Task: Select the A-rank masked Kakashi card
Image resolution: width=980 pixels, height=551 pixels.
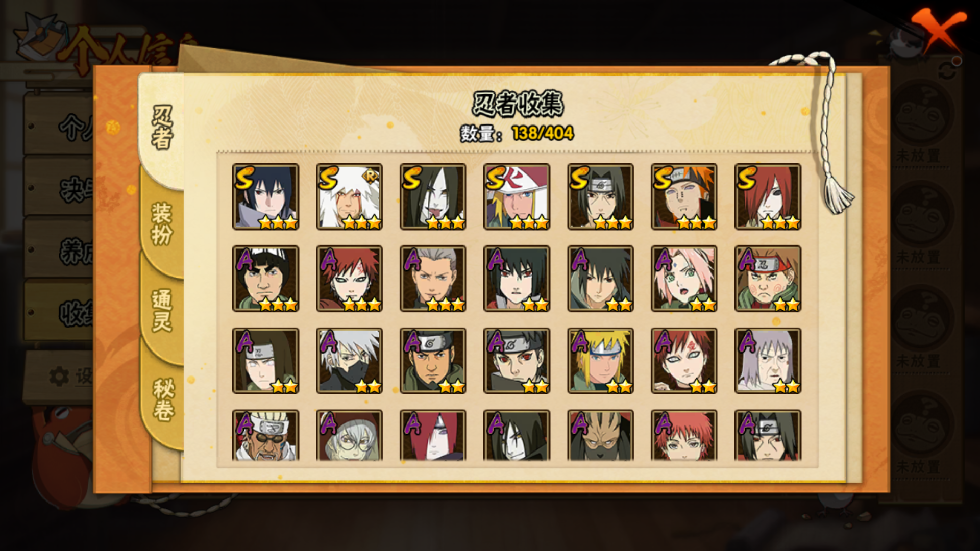Action: pos(349,361)
